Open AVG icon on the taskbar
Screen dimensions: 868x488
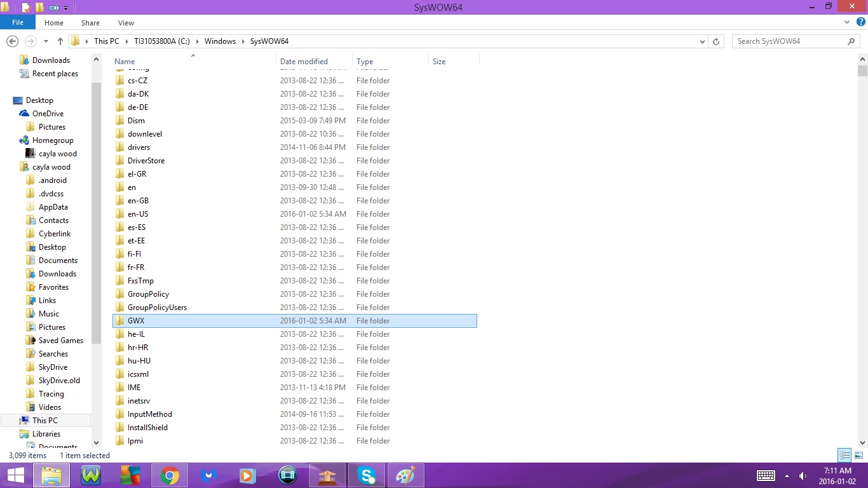coord(130,475)
